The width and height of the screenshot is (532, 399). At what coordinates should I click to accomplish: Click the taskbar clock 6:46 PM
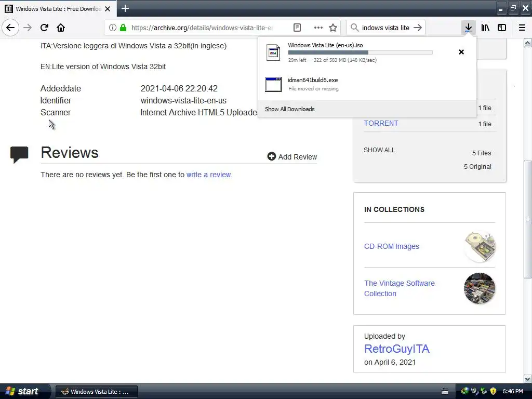pos(513,391)
